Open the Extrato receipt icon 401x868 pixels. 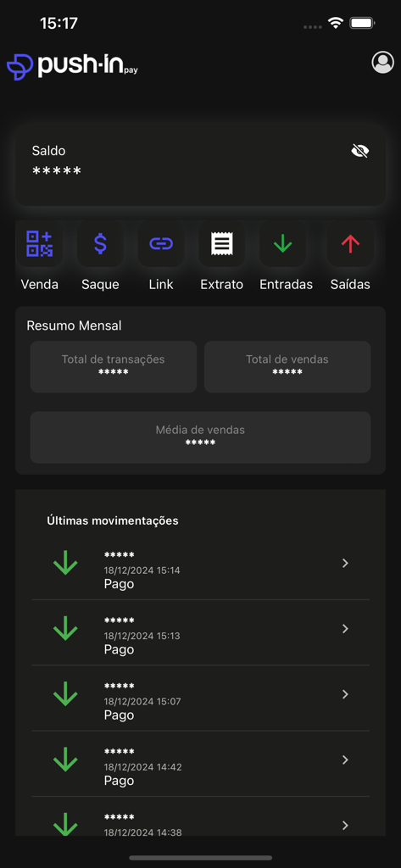(x=222, y=243)
